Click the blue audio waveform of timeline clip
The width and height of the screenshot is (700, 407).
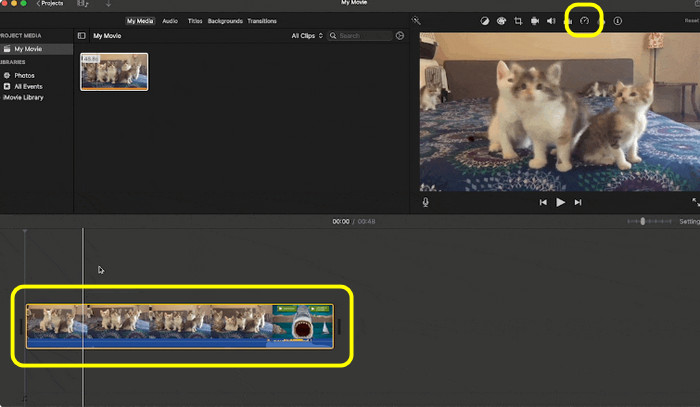coord(179,343)
